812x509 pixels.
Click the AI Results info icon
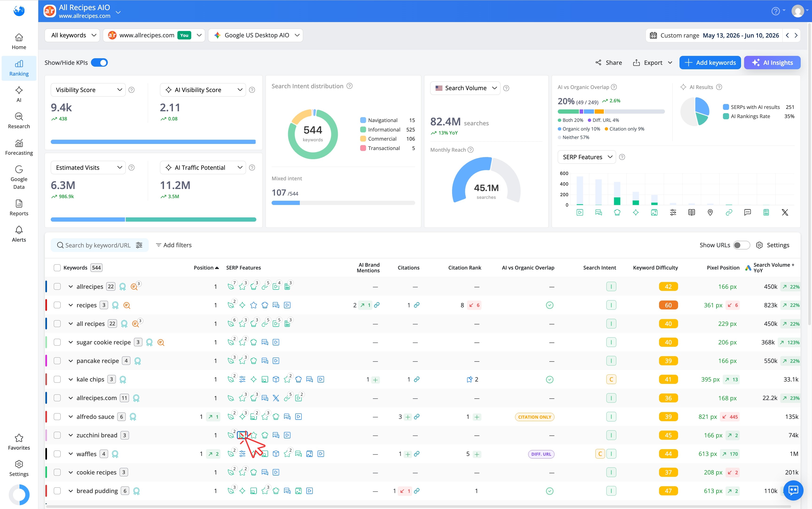coord(719,87)
